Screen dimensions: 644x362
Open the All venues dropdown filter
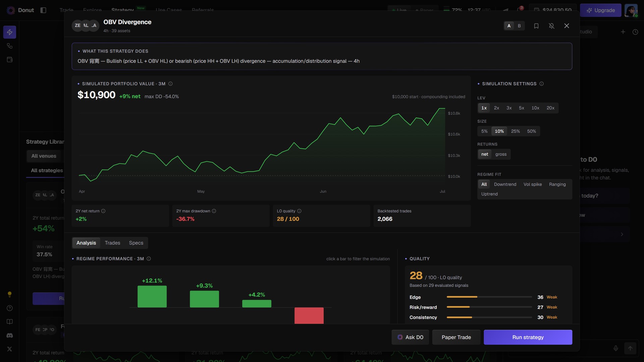(44, 156)
